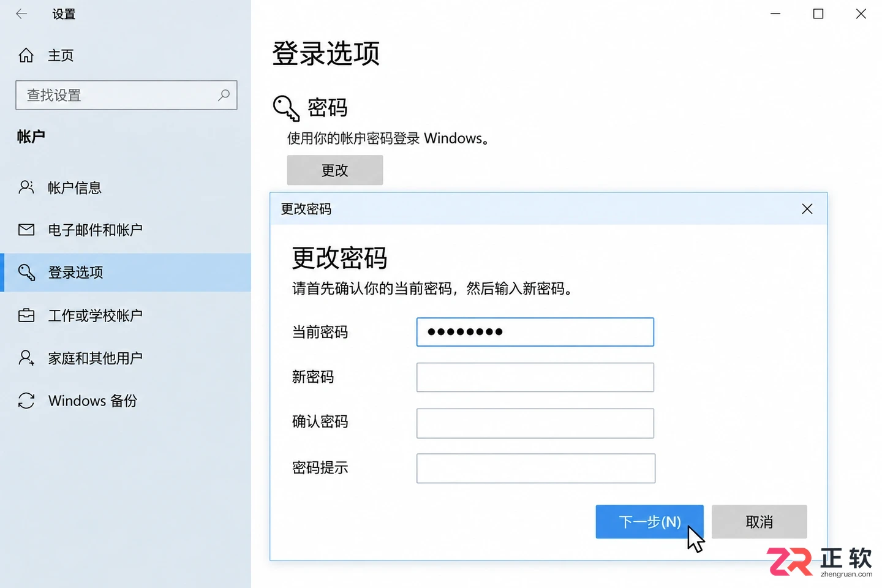Click text 使用你的帐户密码登录 Windows
The width and height of the screenshot is (882, 588).
(x=388, y=138)
